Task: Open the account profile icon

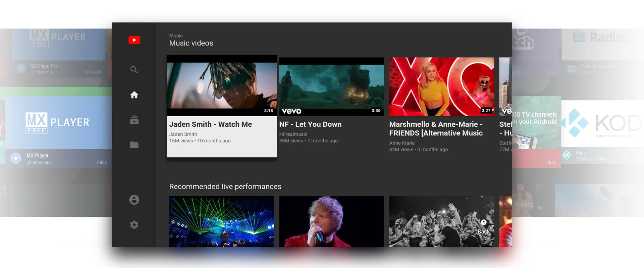Action: tap(134, 200)
